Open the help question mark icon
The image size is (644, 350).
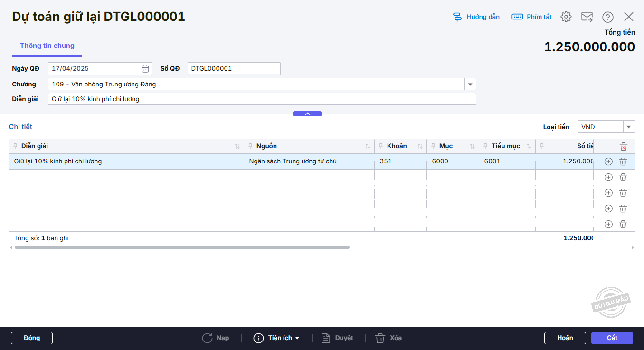607,17
